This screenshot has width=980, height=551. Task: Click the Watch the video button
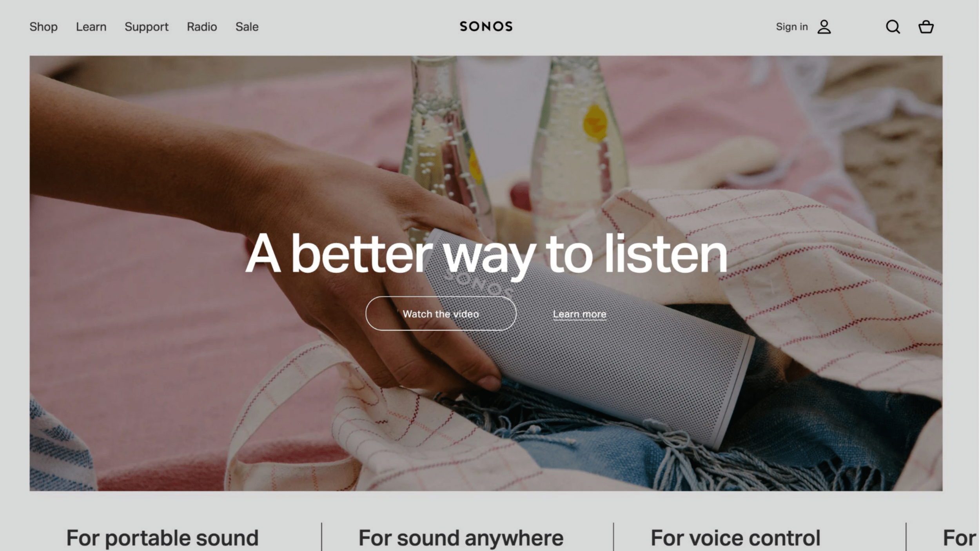(441, 314)
